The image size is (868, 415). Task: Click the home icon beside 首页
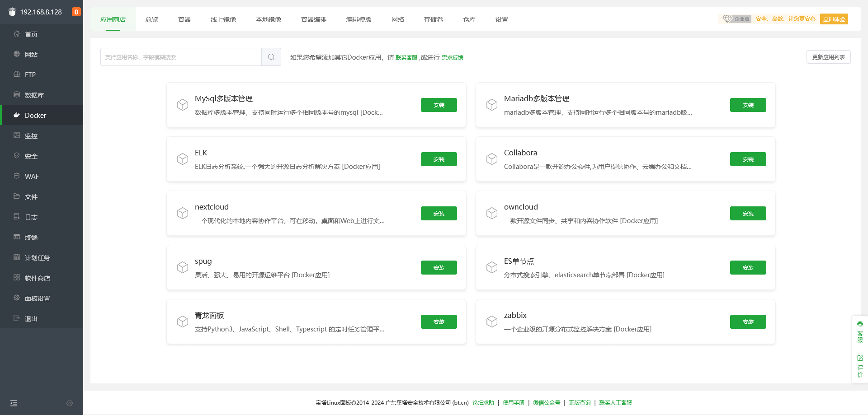pos(17,34)
